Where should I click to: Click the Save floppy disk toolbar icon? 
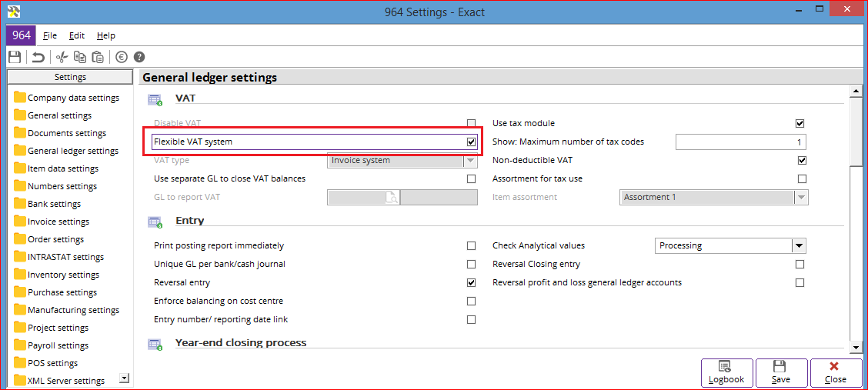click(15, 57)
